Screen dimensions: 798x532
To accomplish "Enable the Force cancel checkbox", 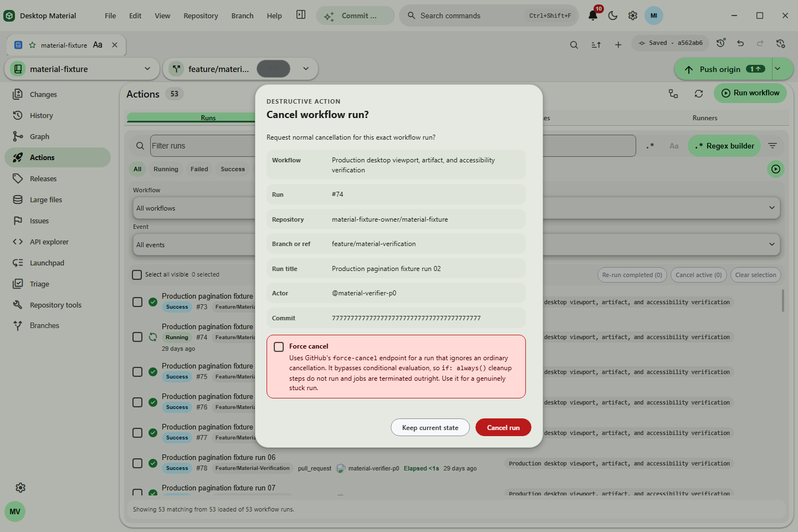I will (279, 347).
